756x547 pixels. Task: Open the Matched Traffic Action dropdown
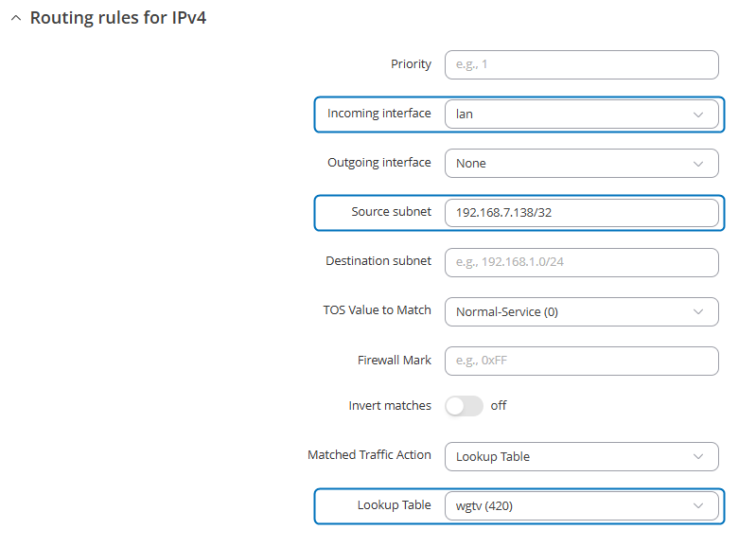pyautogui.click(x=582, y=457)
